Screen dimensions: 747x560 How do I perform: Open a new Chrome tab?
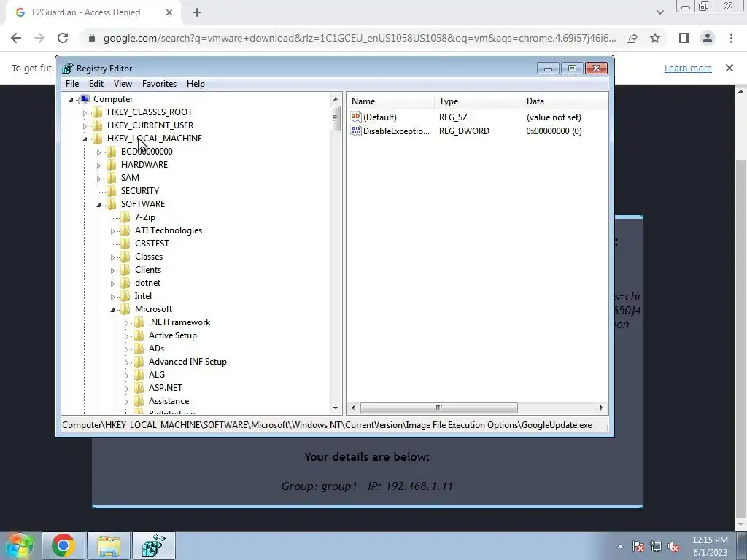click(197, 12)
